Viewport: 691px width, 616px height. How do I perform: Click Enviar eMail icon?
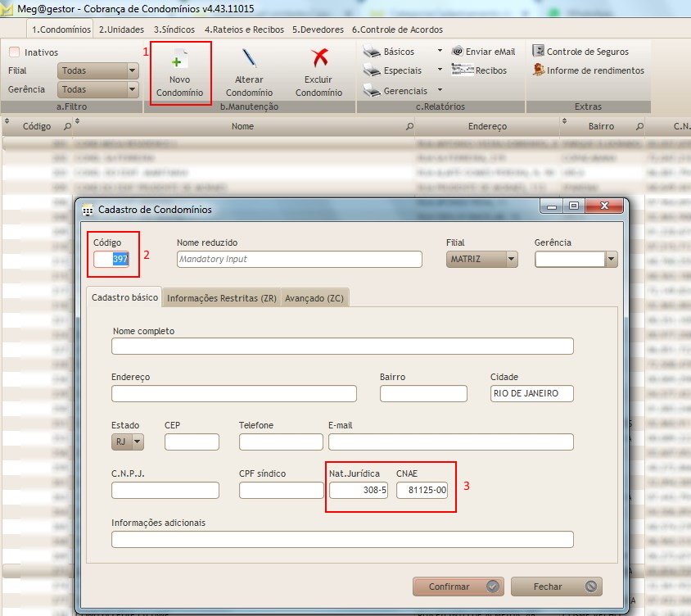point(458,52)
